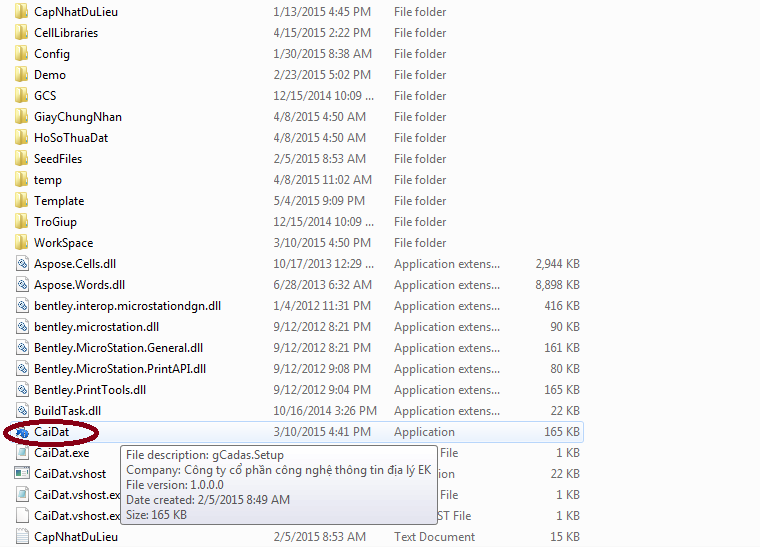The height and width of the screenshot is (547, 760).
Task: Click the Template folder name
Action: (59, 201)
